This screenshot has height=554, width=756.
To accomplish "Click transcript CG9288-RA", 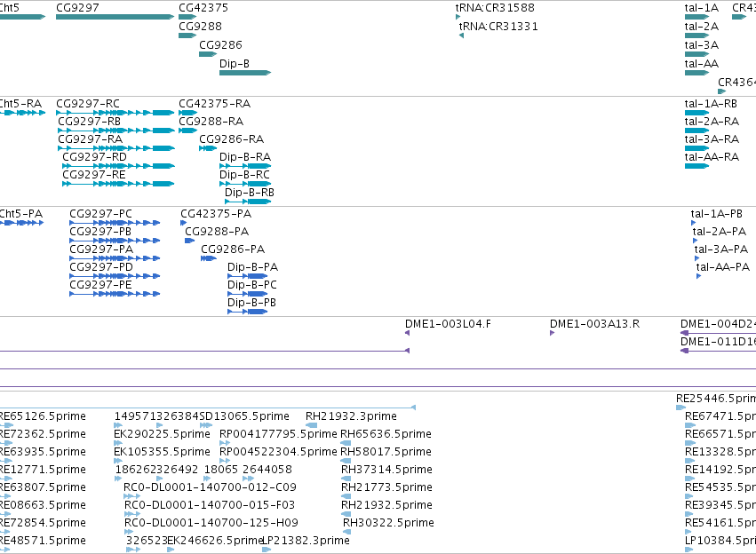I will click(187, 131).
